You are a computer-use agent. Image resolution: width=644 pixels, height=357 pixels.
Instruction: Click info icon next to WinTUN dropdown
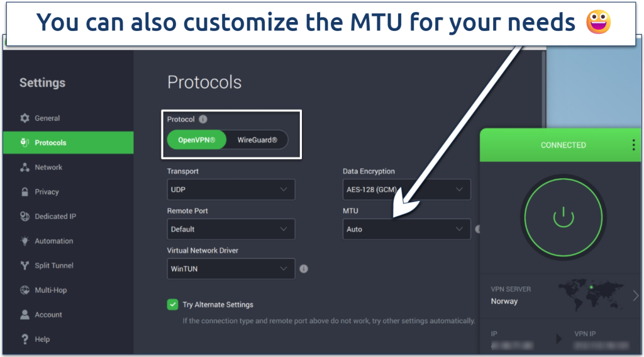click(304, 269)
